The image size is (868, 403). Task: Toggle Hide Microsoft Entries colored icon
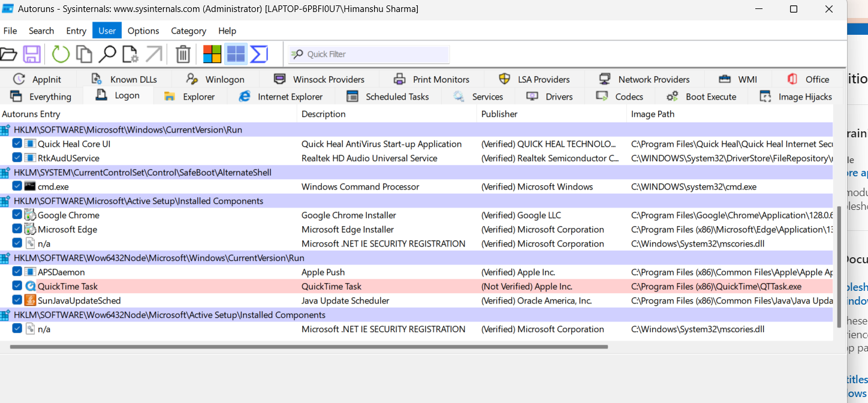coord(212,54)
